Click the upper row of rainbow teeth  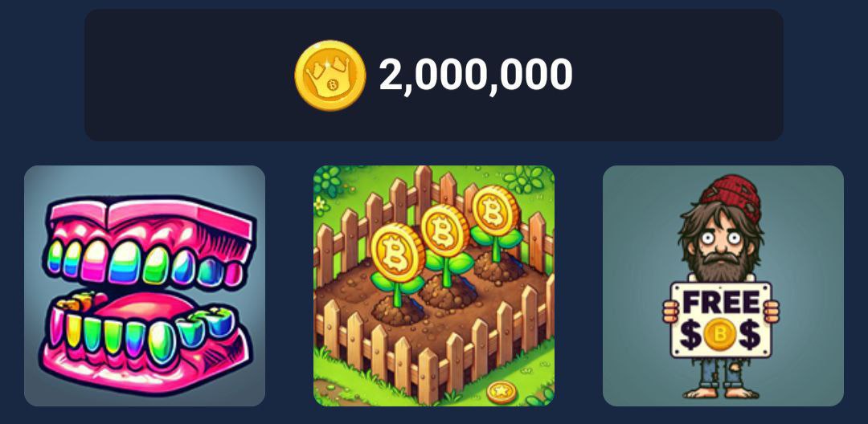click(x=145, y=262)
